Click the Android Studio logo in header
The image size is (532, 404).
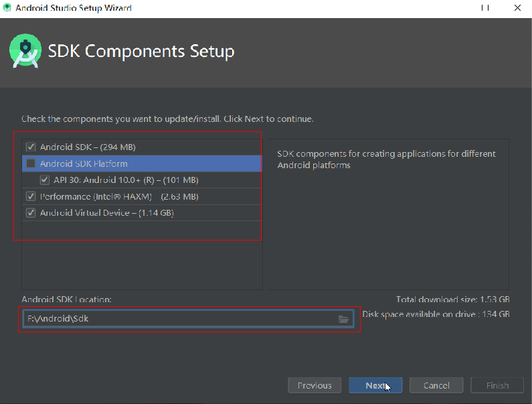25,51
